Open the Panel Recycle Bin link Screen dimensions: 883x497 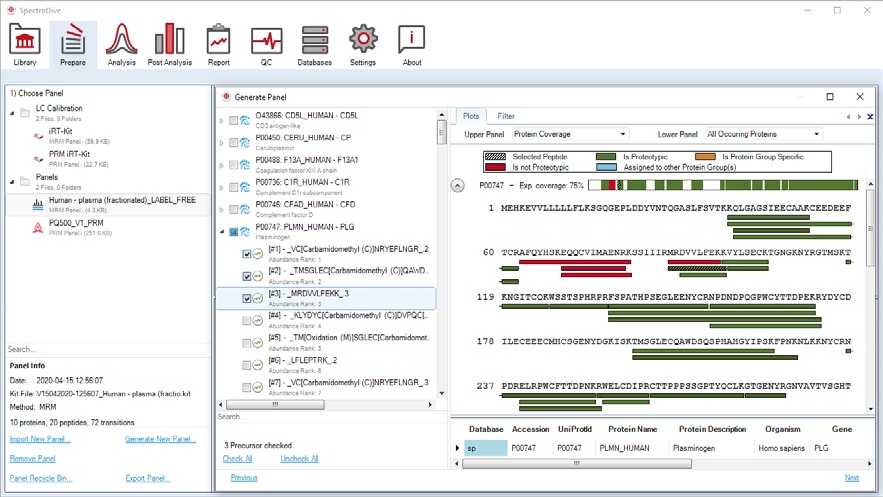coord(41,478)
